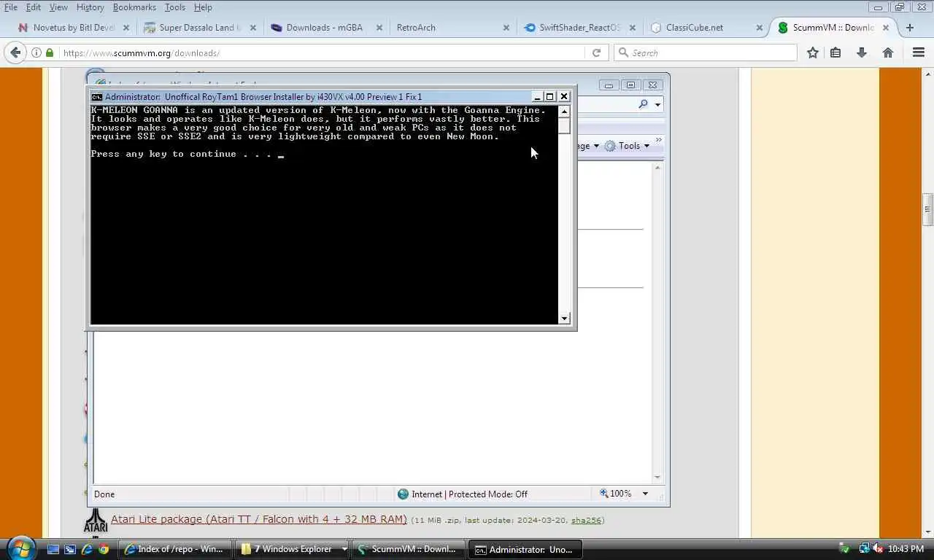Screen dimensions: 934x560
Task: Open the Bookmarks menu
Action: click(134, 7)
